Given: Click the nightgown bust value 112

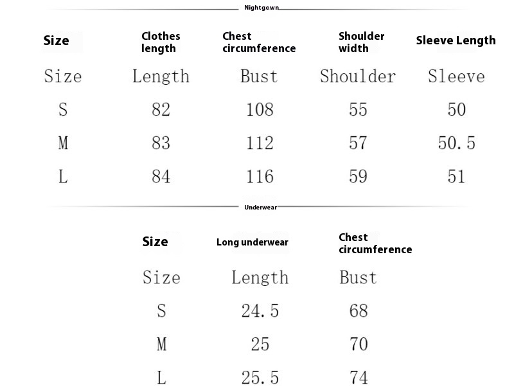Looking at the screenshot, I should (x=260, y=143).
